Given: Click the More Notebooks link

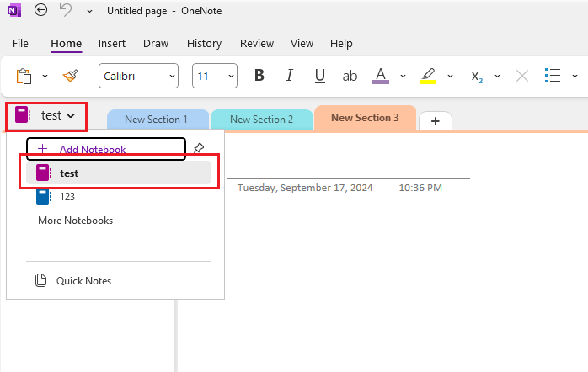Looking at the screenshot, I should pos(75,221).
